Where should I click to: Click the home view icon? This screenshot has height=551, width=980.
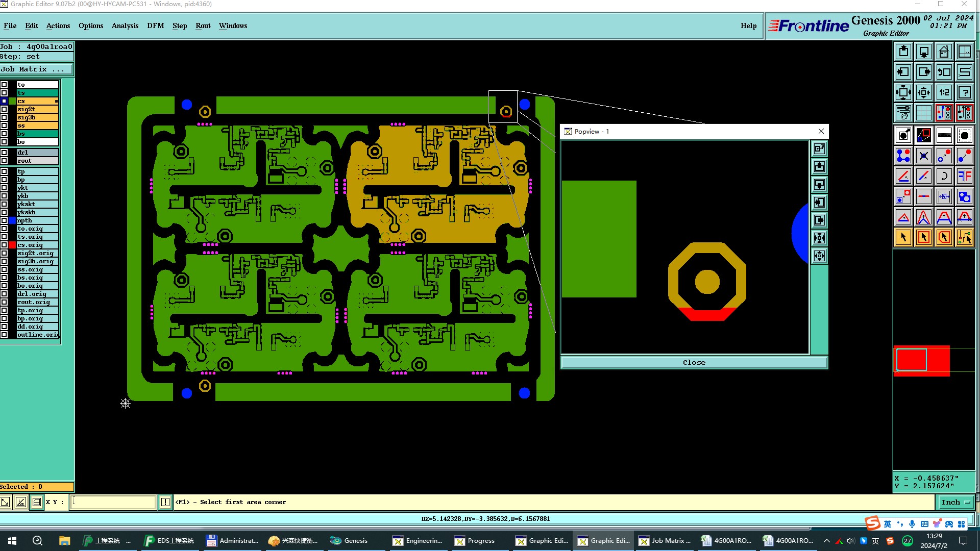[x=944, y=52]
